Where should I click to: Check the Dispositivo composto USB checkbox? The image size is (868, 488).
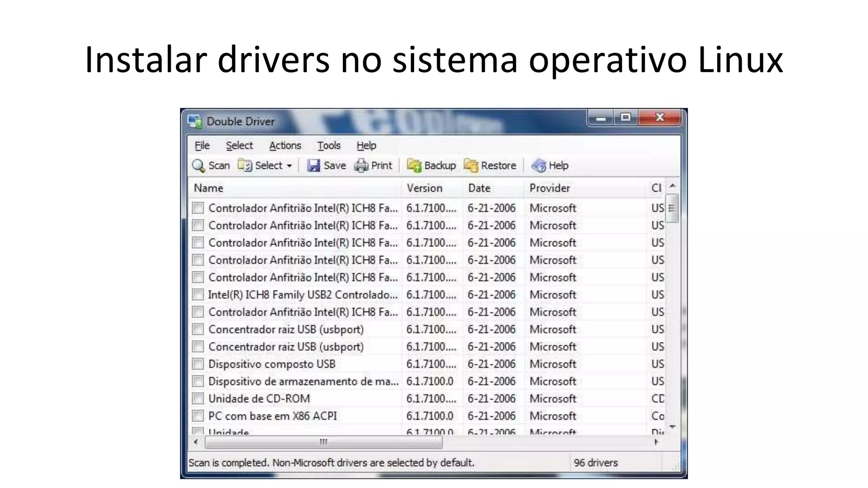click(x=198, y=364)
